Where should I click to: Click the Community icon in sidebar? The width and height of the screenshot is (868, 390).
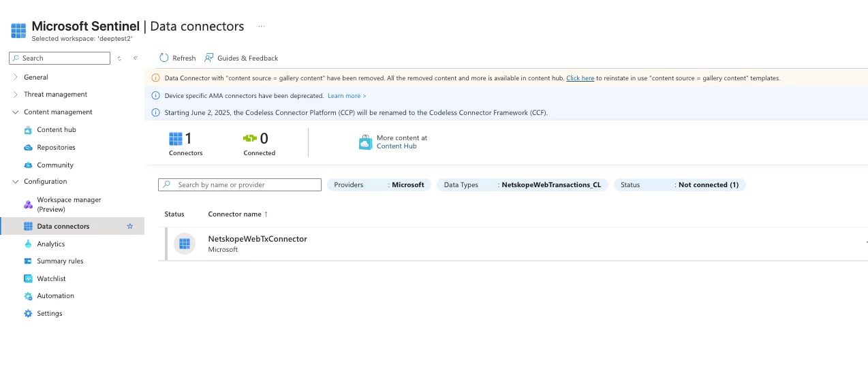28,165
